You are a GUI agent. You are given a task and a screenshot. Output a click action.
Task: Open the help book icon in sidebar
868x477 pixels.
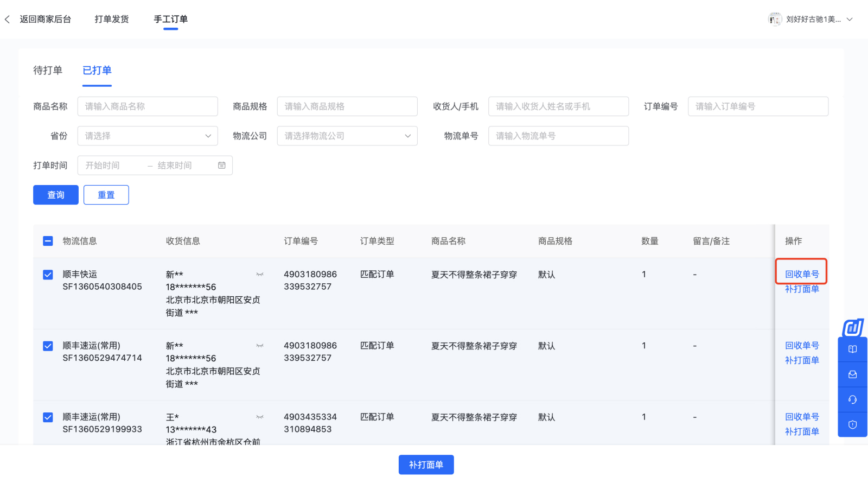click(853, 349)
